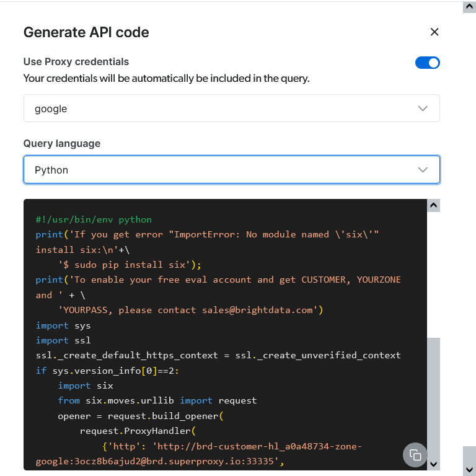The image size is (476, 476).
Task: Click the code block scroll-down arrow
Action: [433, 464]
